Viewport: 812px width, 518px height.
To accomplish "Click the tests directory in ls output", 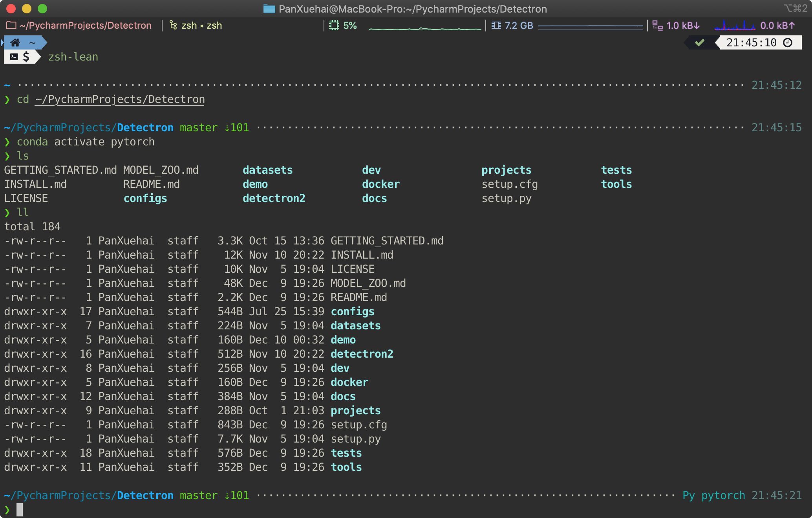I will tap(616, 170).
